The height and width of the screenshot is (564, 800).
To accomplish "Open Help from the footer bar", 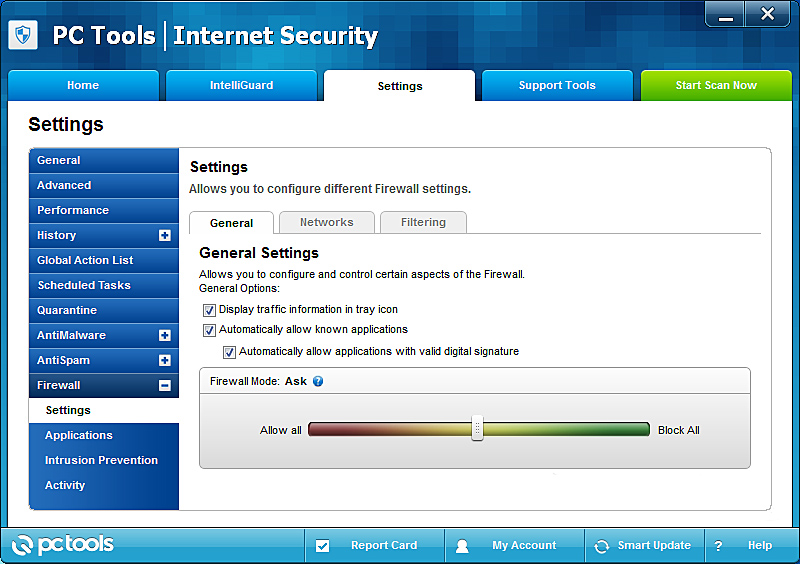I will click(x=752, y=546).
